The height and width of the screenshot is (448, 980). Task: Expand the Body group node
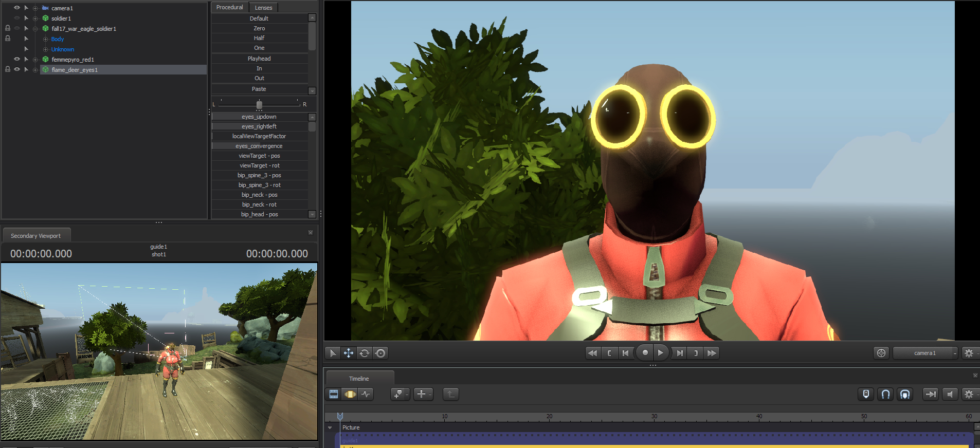click(x=46, y=39)
